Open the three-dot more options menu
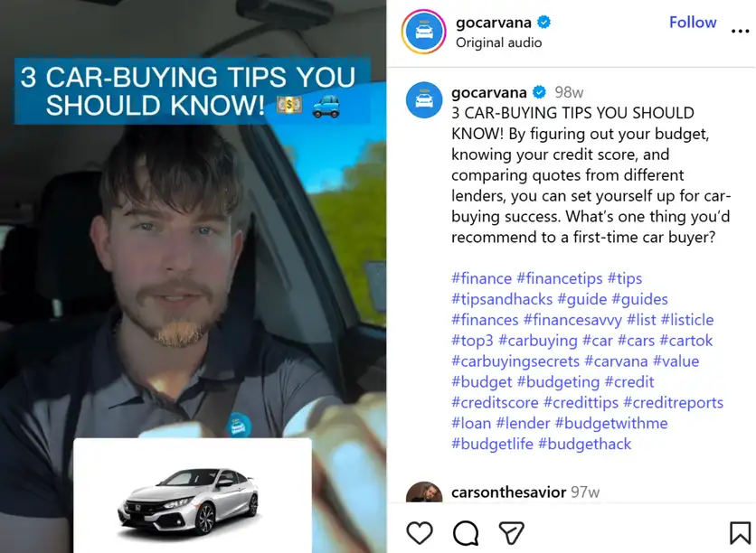 740,32
